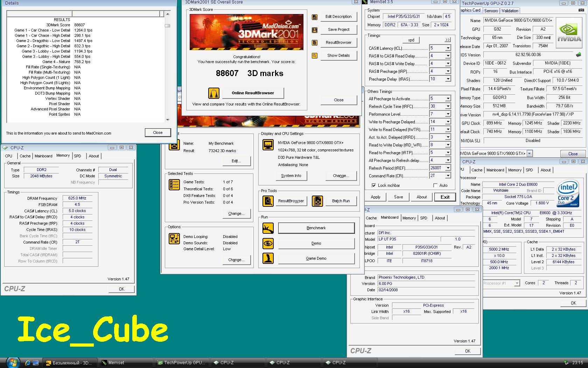Screen dimensions: 588x368
Task: Open RAS# to CAS# Read Delay dropdown
Action: coord(448,56)
